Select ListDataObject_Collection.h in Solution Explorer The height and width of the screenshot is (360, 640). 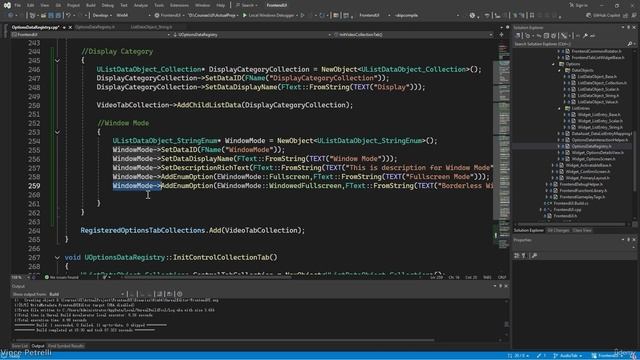pyautogui.click(x=601, y=83)
